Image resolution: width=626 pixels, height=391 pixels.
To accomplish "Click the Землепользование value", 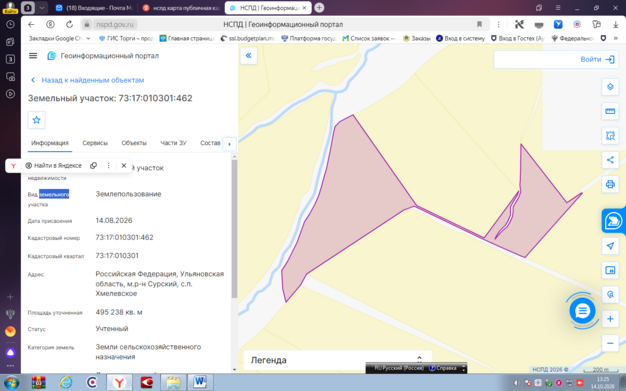I will pos(128,194).
